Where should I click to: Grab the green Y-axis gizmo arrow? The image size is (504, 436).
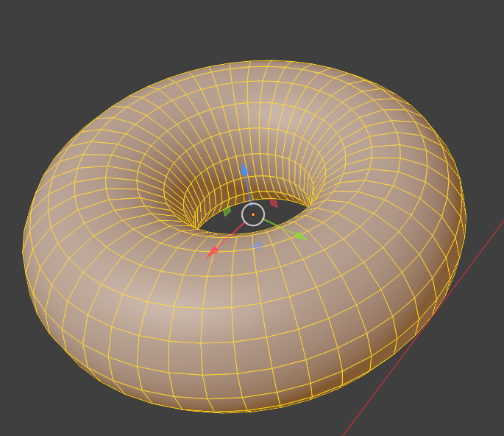pos(301,236)
